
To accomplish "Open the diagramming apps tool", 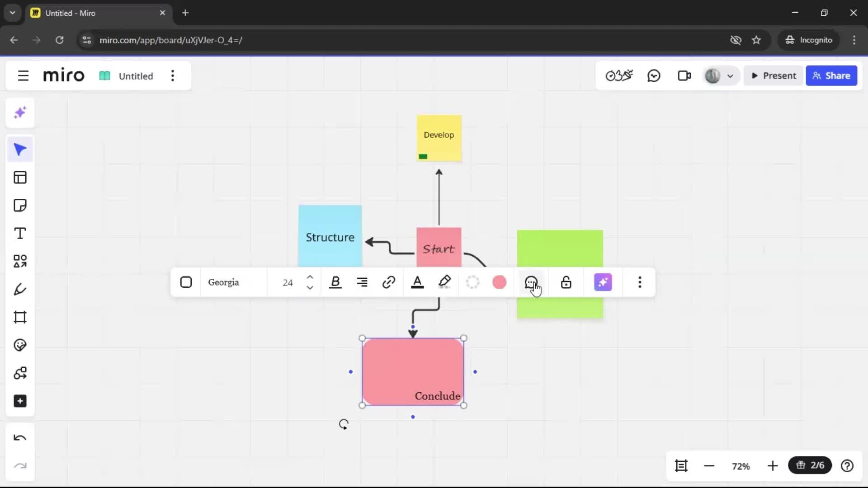I will pyautogui.click(x=20, y=373).
